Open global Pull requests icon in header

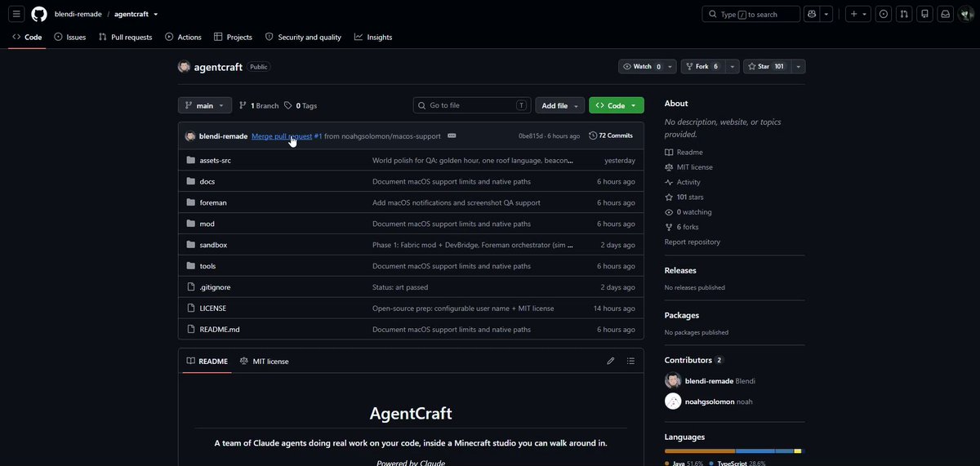904,14
